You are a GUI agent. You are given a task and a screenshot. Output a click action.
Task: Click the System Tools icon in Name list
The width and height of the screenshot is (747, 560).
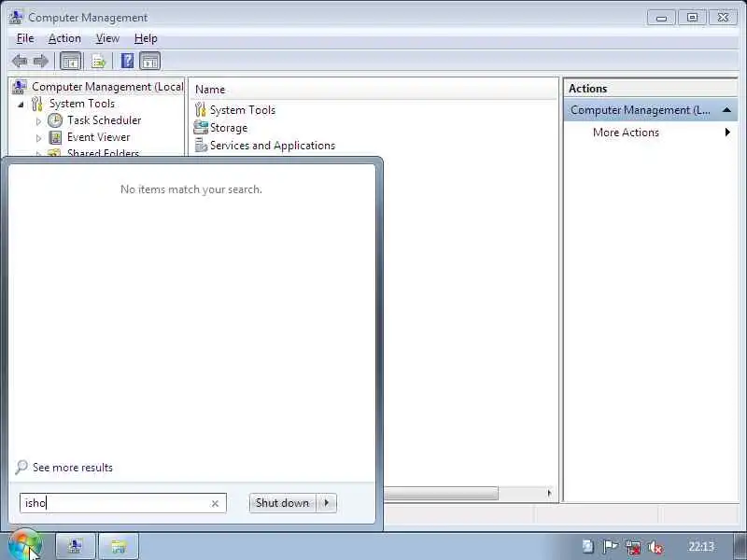point(201,110)
